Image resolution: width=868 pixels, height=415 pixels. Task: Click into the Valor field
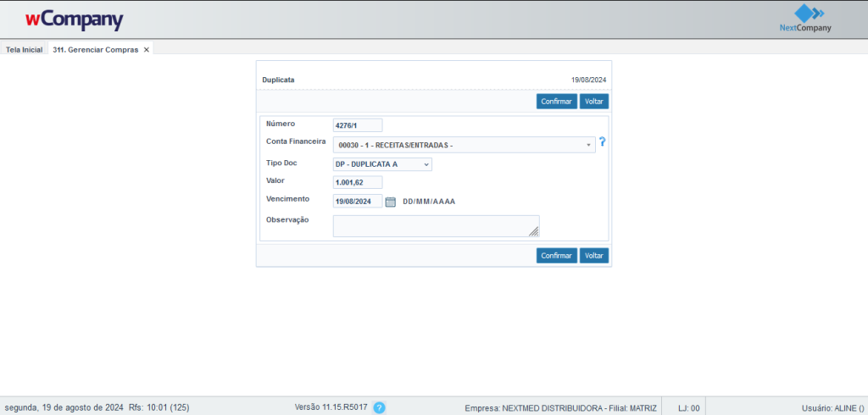pyautogui.click(x=358, y=182)
